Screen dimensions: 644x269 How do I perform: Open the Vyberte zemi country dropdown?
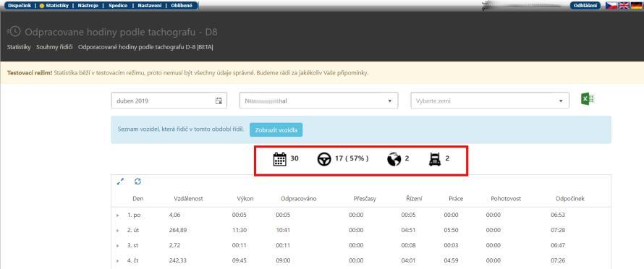[490, 101]
